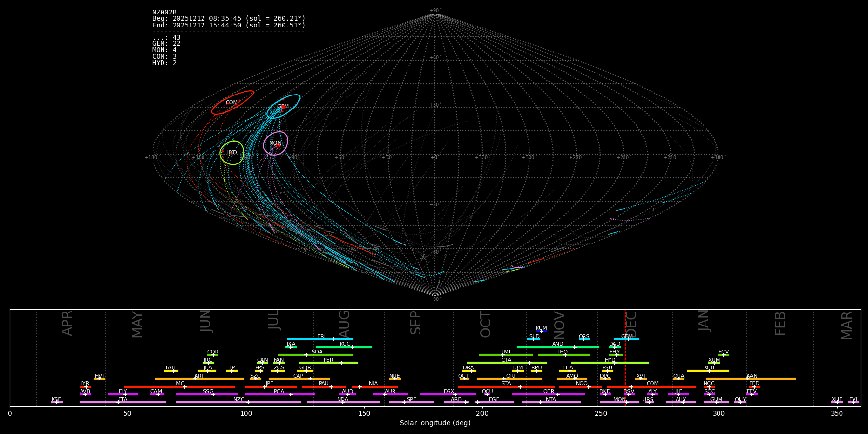Image resolution: width=868 pixels, height=434 pixels.
Task: Click the URS shower label in timeline
Action: pos(648,400)
